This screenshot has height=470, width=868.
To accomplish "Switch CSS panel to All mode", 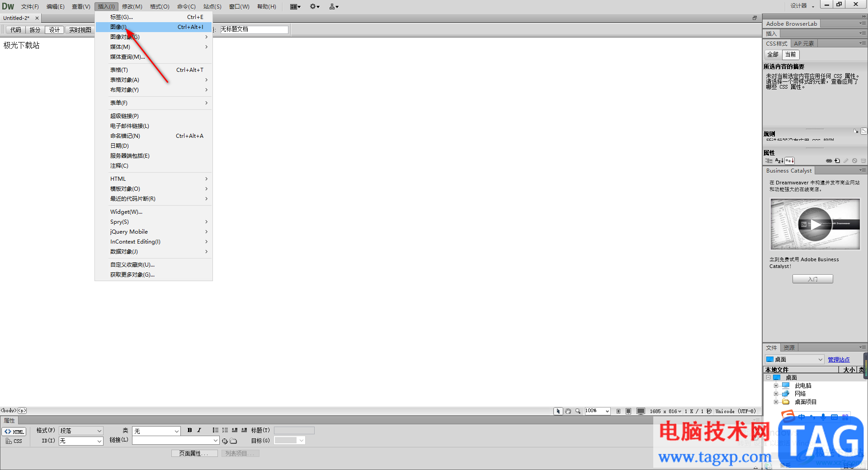I will pyautogui.click(x=773, y=55).
